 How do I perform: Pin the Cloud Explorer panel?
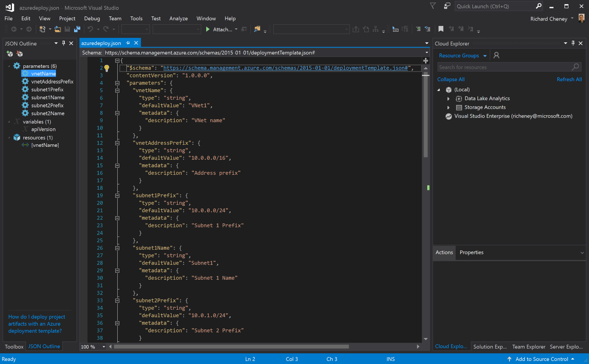[x=573, y=43]
